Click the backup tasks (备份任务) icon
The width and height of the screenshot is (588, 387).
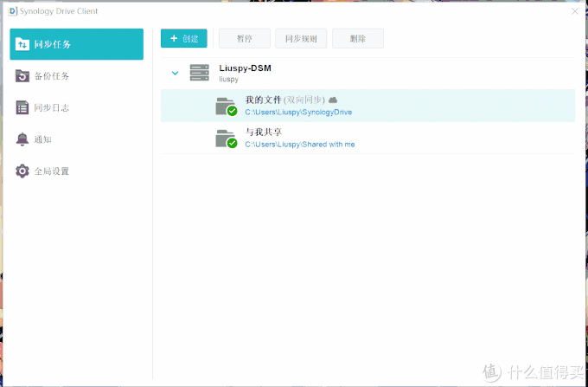pyautogui.click(x=22, y=76)
